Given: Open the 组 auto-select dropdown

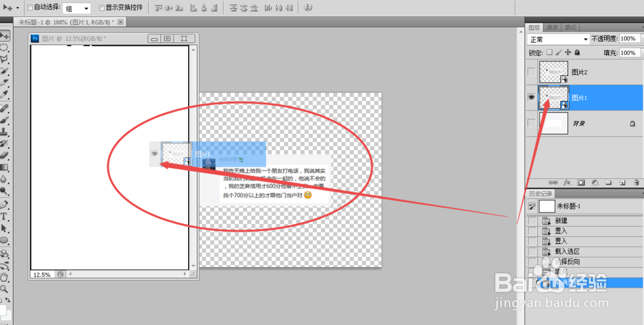Looking at the screenshot, I should pyautogui.click(x=77, y=8).
